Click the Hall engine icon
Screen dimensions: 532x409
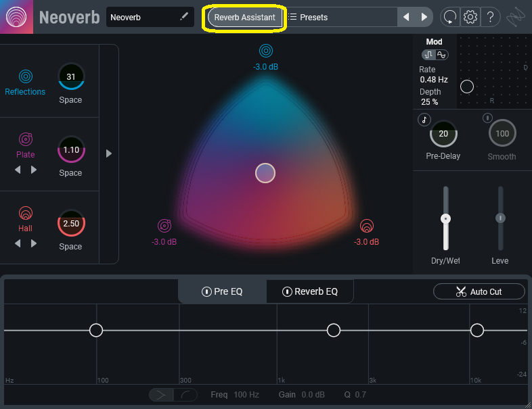(26, 213)
